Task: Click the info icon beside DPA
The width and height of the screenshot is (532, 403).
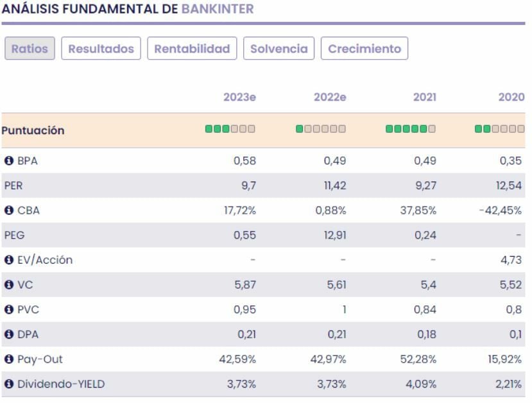Action: click(x=9, y=334)
